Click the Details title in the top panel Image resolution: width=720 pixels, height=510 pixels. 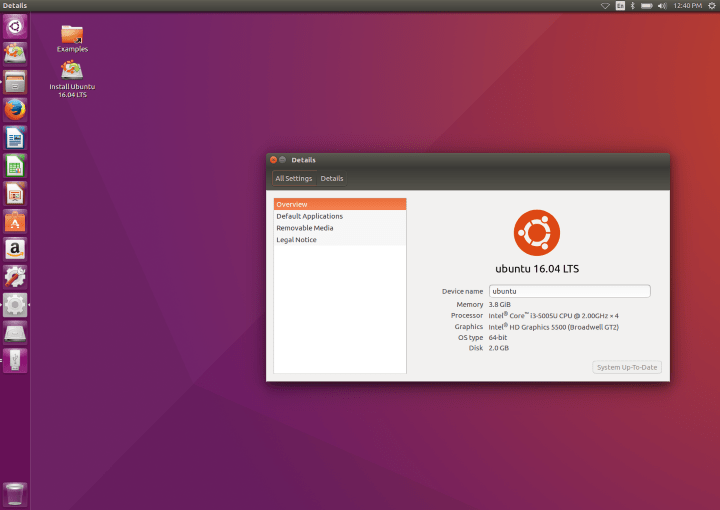tap(15, 6)
